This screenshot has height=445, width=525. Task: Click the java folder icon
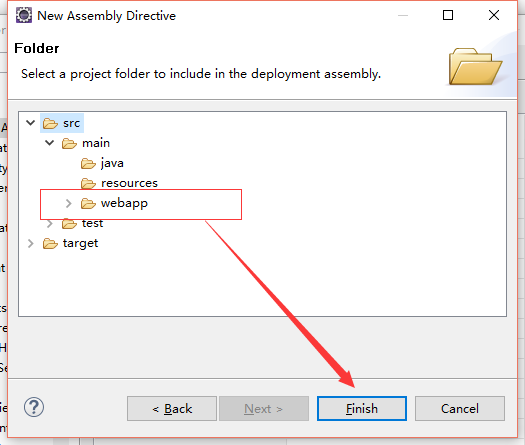click(x=88, y=164)
